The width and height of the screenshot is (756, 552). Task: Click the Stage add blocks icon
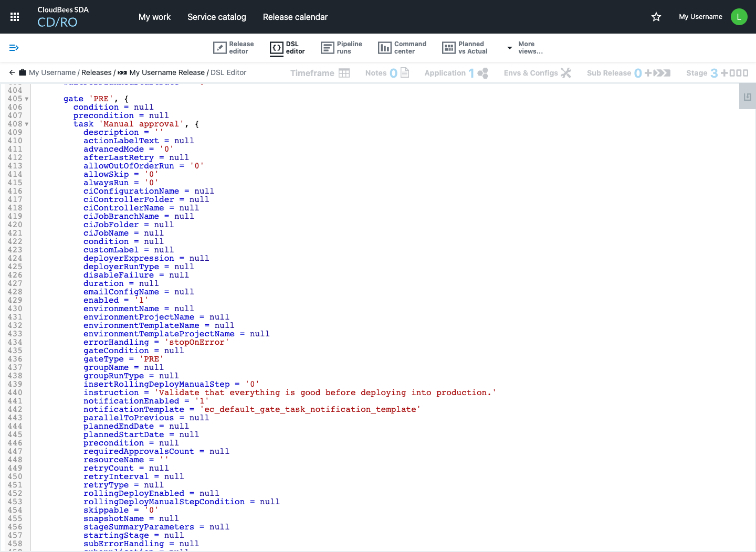coord(735,73)
